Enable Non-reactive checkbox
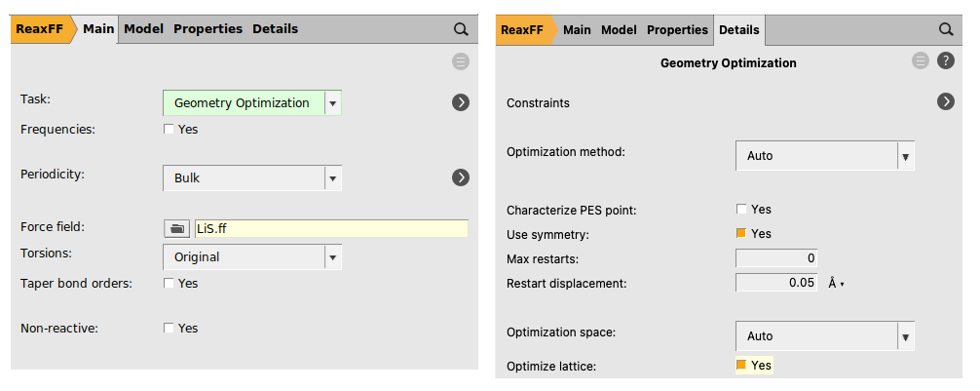Viewport: 980px width, 391px height. point(169,328)
